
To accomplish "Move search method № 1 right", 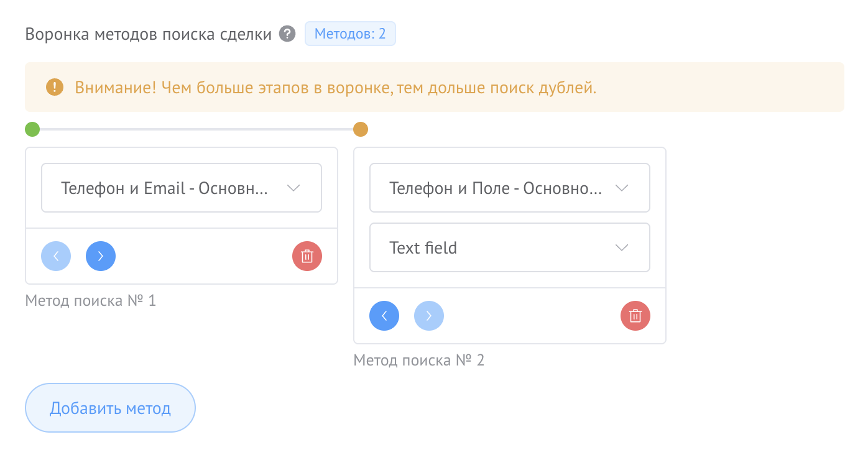I will 101,256.
